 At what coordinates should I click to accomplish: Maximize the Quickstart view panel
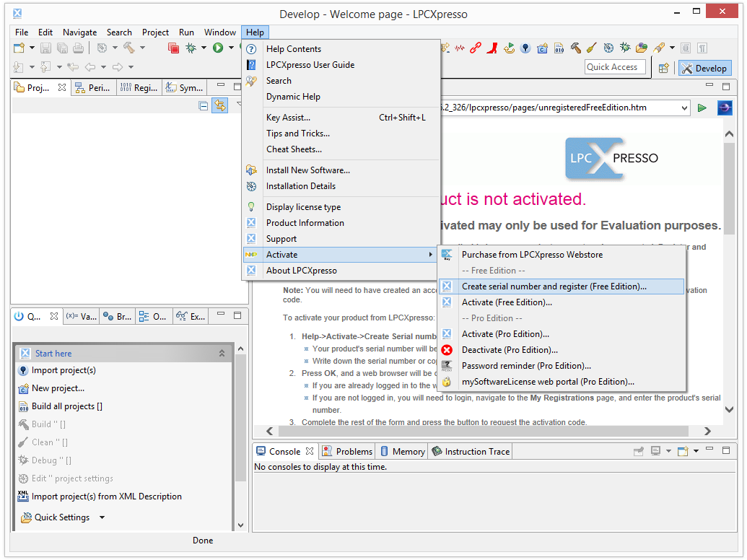pos(237,315)
